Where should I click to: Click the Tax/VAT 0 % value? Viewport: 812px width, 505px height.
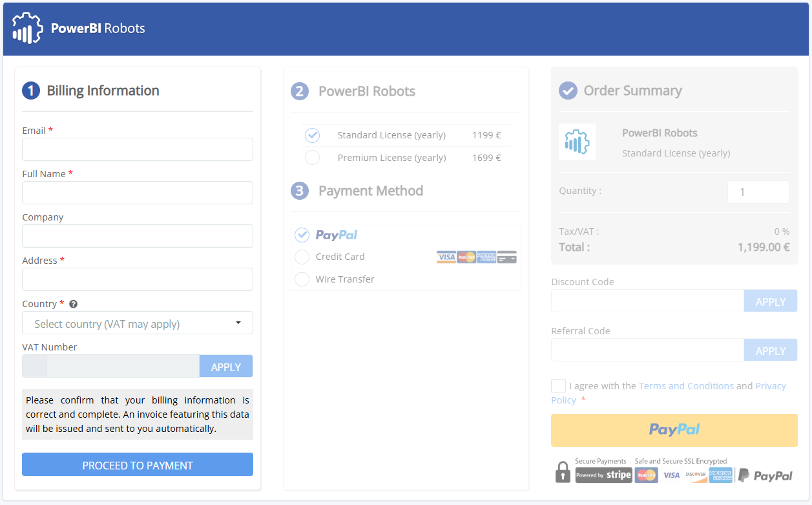pyautogui.click(x=782, y=231)
